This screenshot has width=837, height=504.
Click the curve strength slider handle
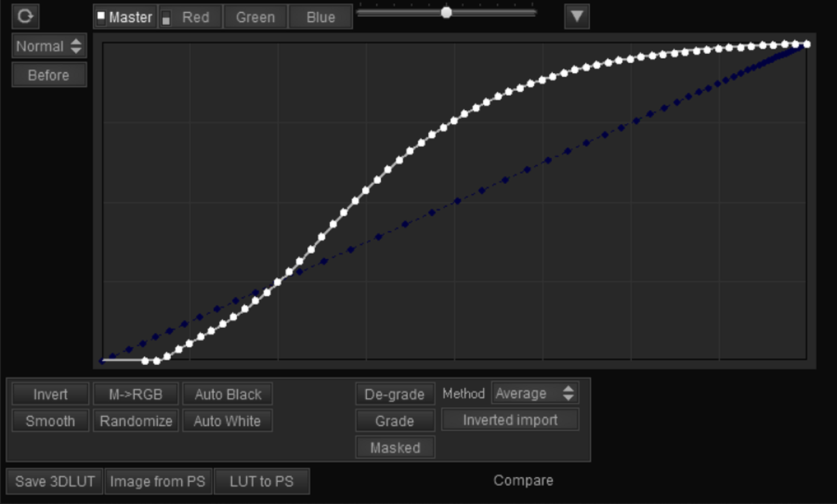click(447, 12)
